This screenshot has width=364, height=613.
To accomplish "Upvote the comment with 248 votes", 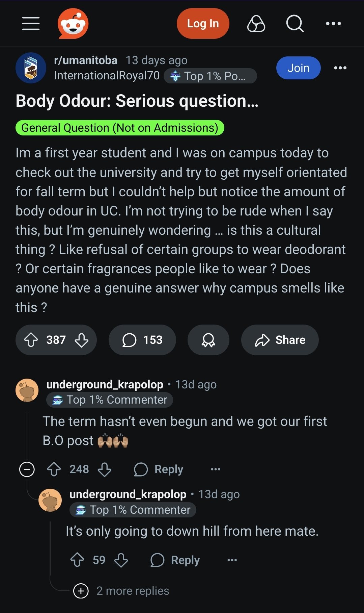I will 54,469.
